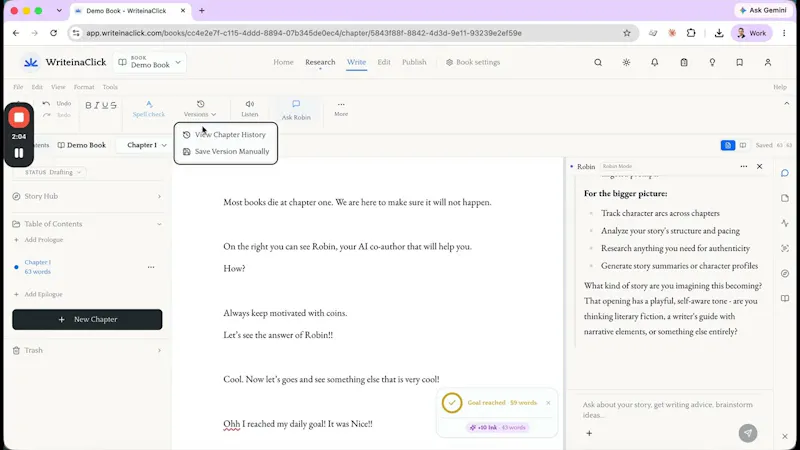800x450 pixels.
Task: Click the Demo Book breadcrumb
Action: coord(82,145)
